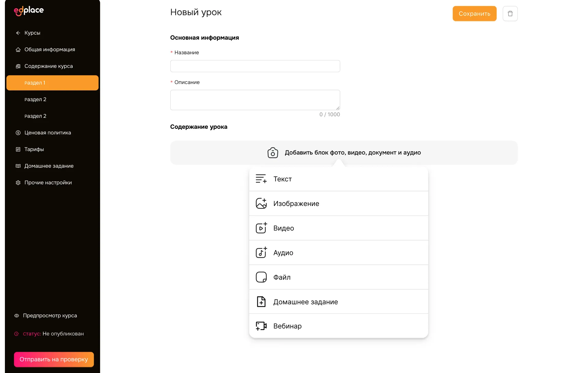This screenshot has width=588, height=373.
Task: Click the camera icon in add block bar
Action: [x=273, y=153]
